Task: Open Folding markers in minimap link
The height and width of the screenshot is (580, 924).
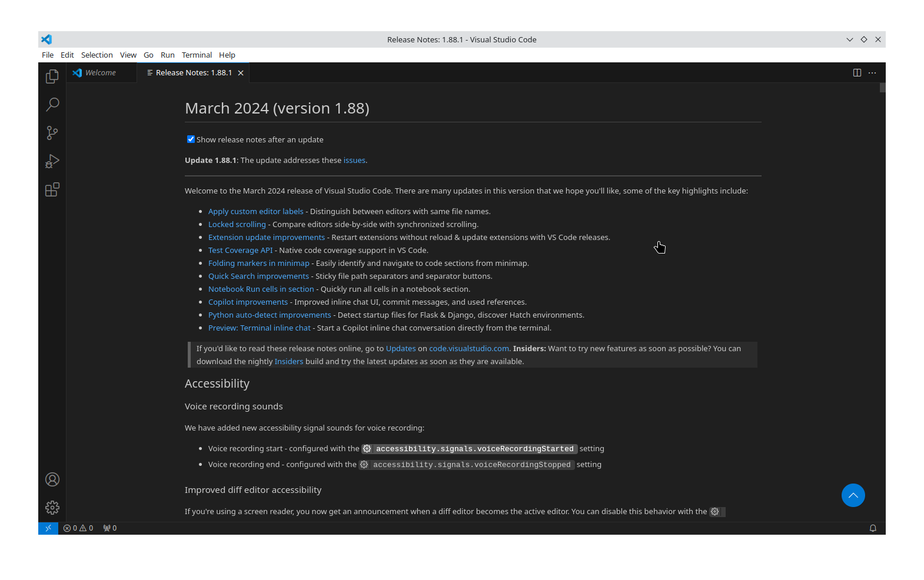Action: pos(259,264)
